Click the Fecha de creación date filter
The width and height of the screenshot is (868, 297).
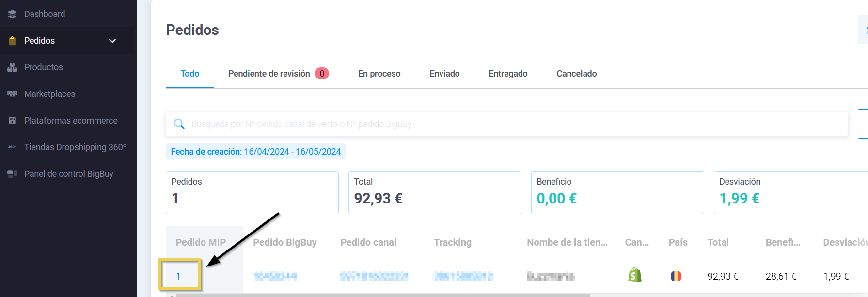click(255, 152)
